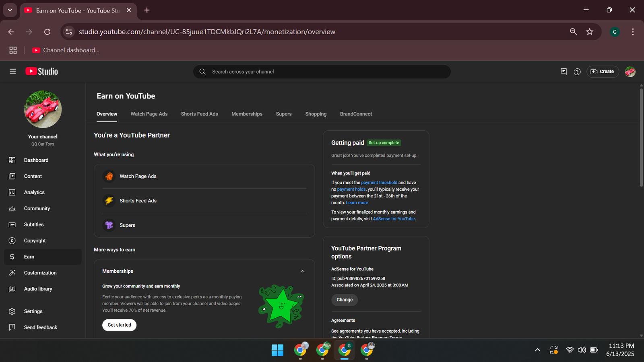Open the payment threshold link
This screenshot has width=644, height=362.
click(379, 183)
